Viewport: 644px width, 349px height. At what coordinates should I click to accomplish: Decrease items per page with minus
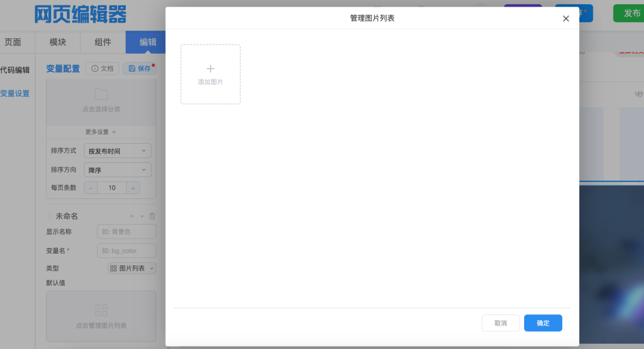(91, 188)
